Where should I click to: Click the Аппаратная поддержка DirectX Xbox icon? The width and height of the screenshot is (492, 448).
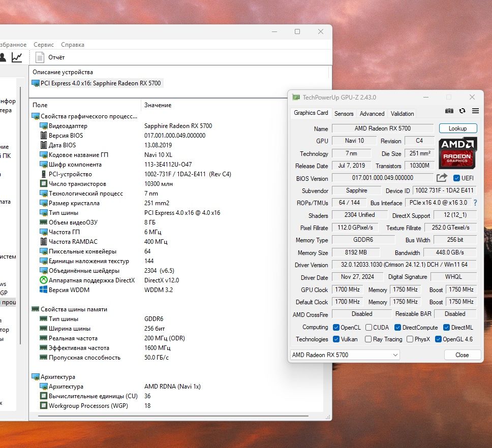pos(44,280)
